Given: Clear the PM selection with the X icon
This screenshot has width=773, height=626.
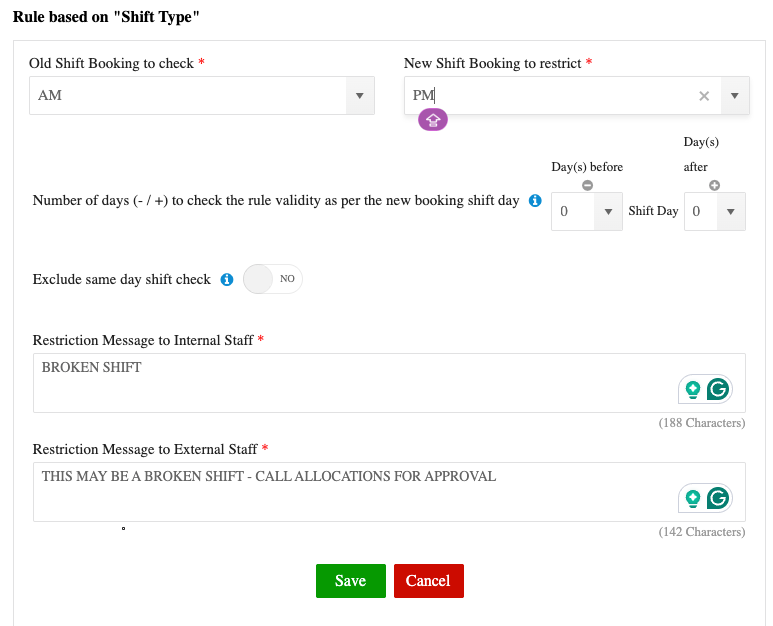Looking at the screenshot, I should (704, 96).
